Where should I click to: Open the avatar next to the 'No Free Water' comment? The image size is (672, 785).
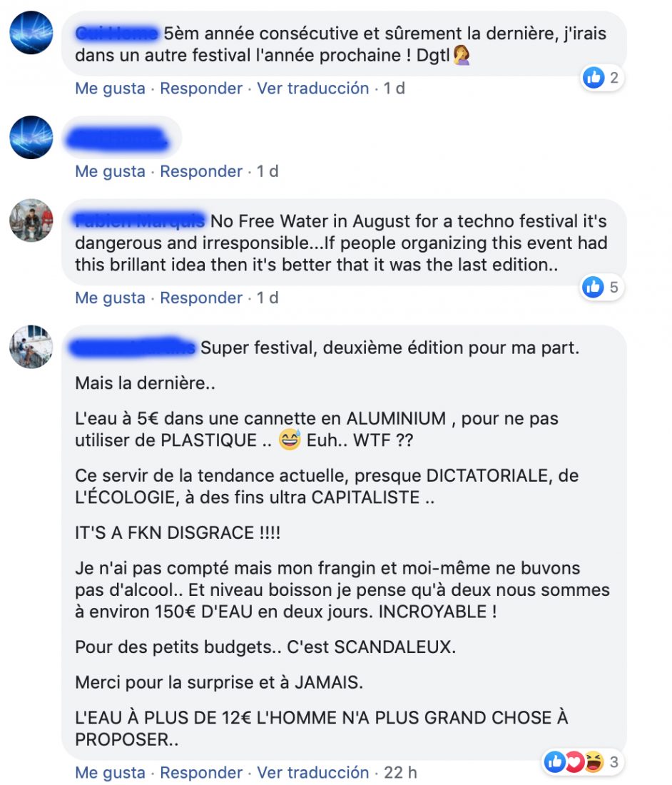pos(31,221)
